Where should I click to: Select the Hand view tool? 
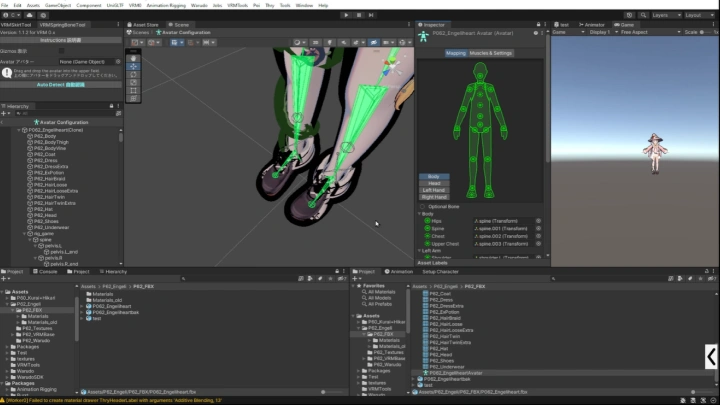134,58
